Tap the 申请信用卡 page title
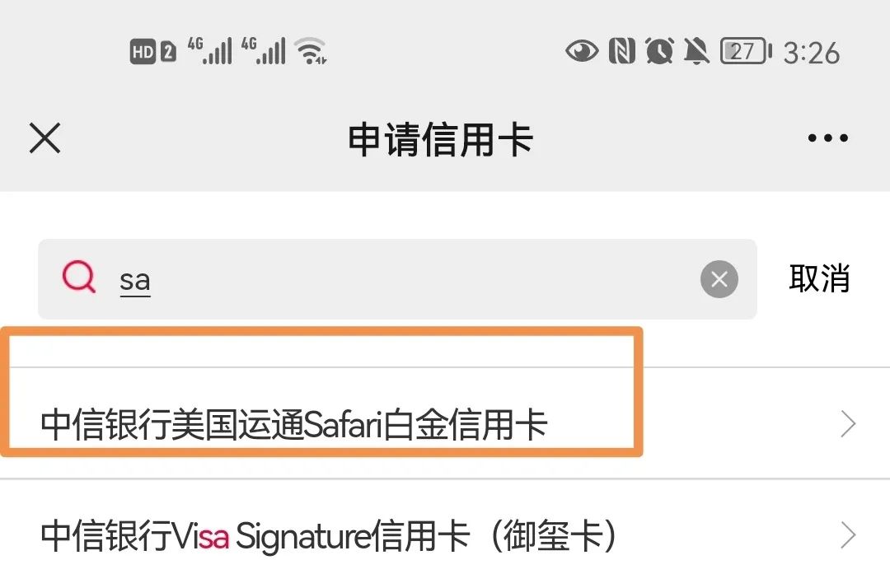Image resolution: width=890 pixels, height=588 pixels. click(440, 139)
